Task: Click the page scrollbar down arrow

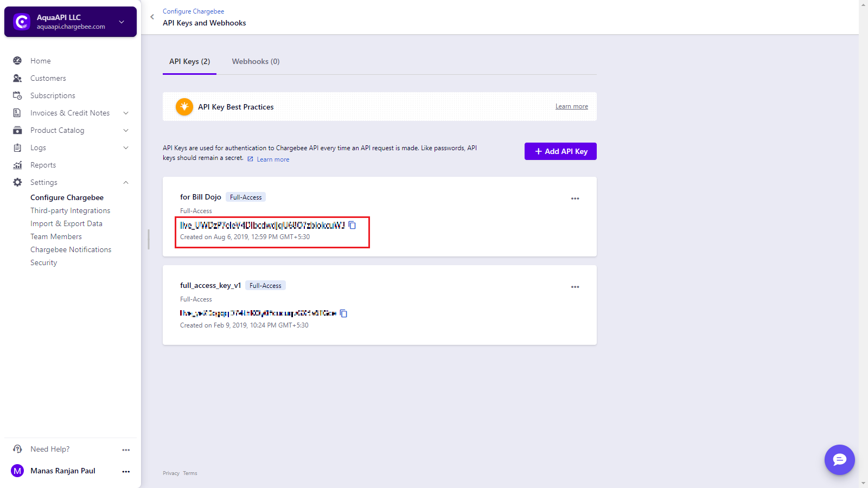Action: pos(863,483)
